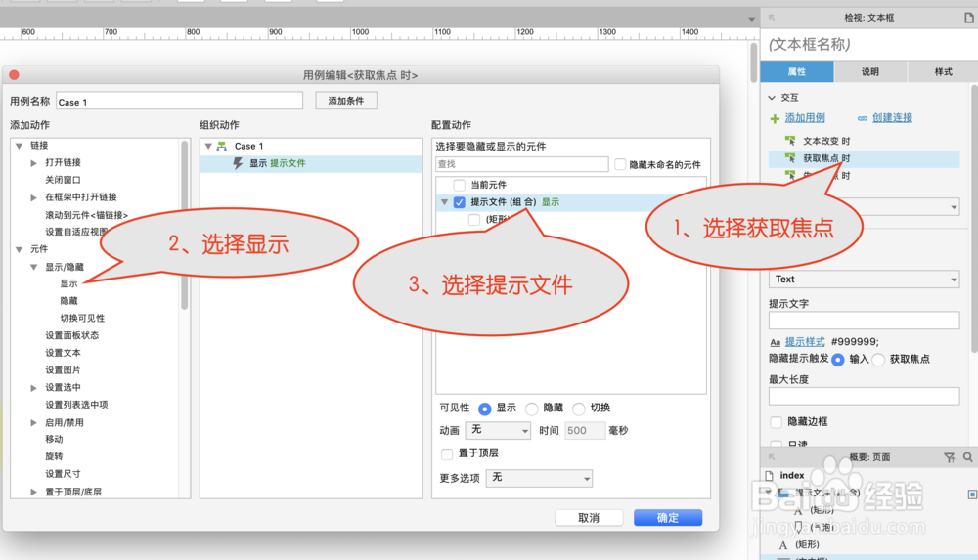
Task: Open the 动画 dropdown
Action: point(498,430)
